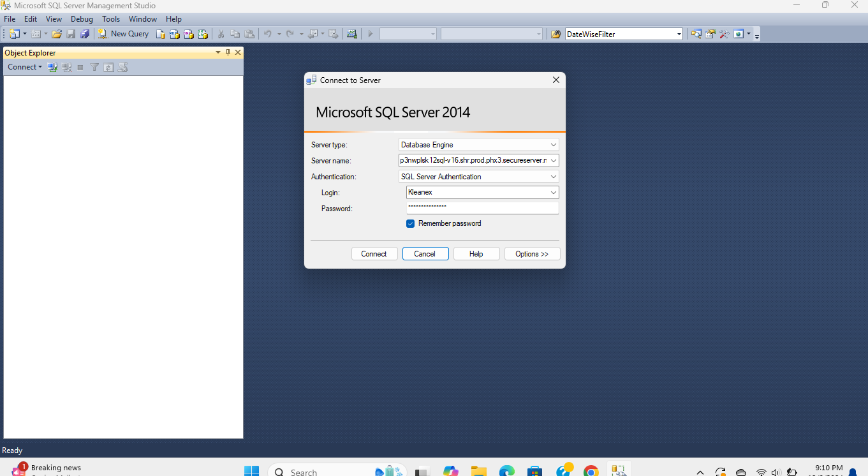
Task: Click the Analysis Services MDX Query icon
Action: [175, 34]
